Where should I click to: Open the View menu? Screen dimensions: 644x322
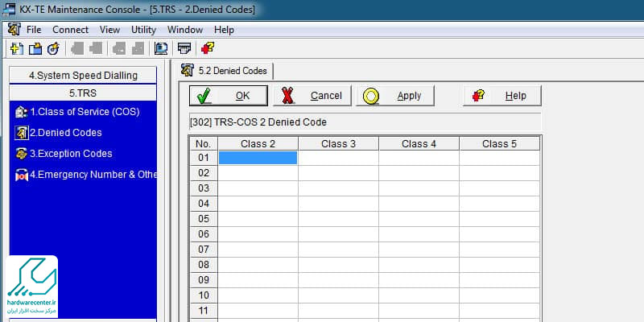[x=109, y=30]
